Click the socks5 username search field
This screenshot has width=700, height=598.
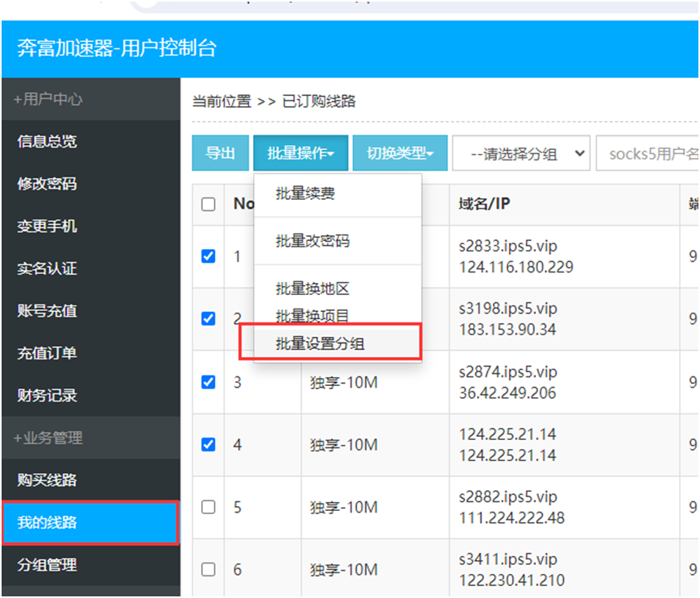[647, 153]
